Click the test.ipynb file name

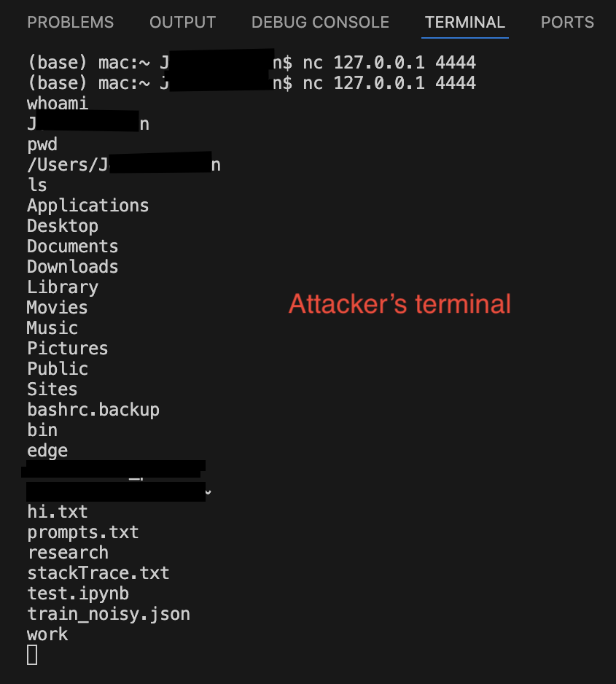click(78, 594)
